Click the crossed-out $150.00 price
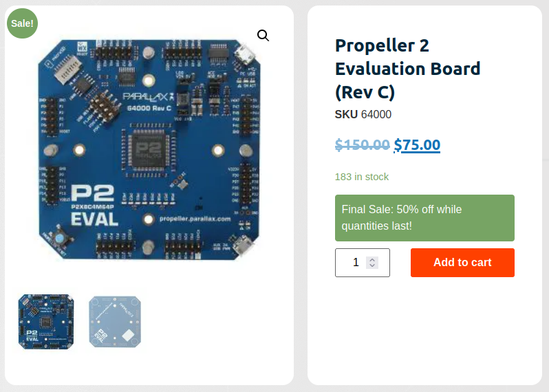The height and width of the screenshot is (392, 549). 363,144
